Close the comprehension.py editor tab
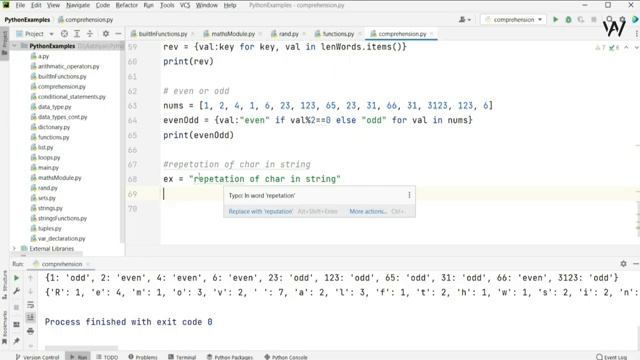 [x=431, y=34]
